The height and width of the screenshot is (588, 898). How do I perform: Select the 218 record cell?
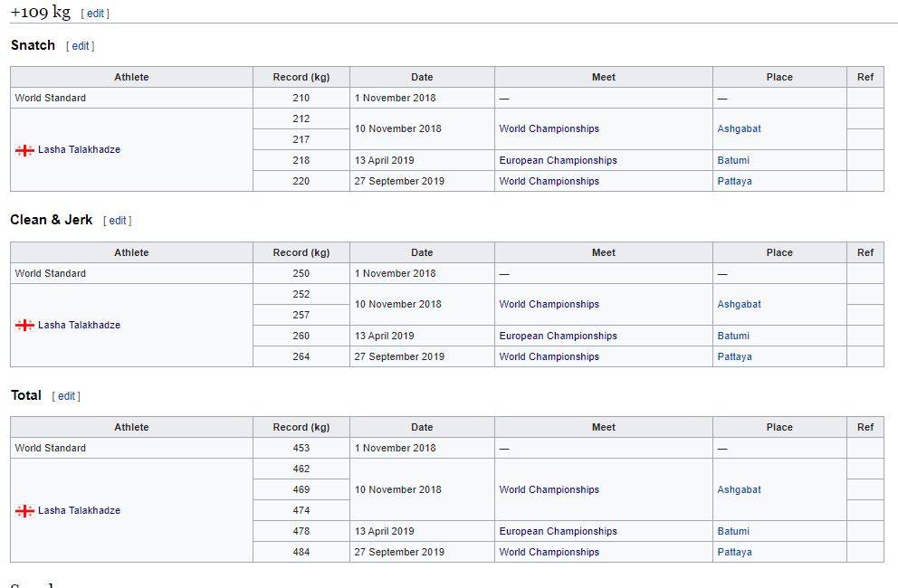point(301,160)
